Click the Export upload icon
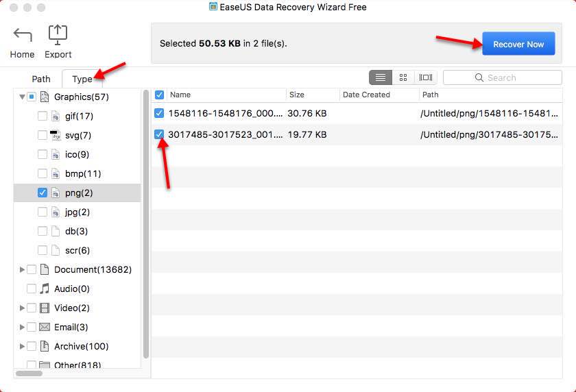This screenshot has height=392, width=576. [x=58, y=35]
